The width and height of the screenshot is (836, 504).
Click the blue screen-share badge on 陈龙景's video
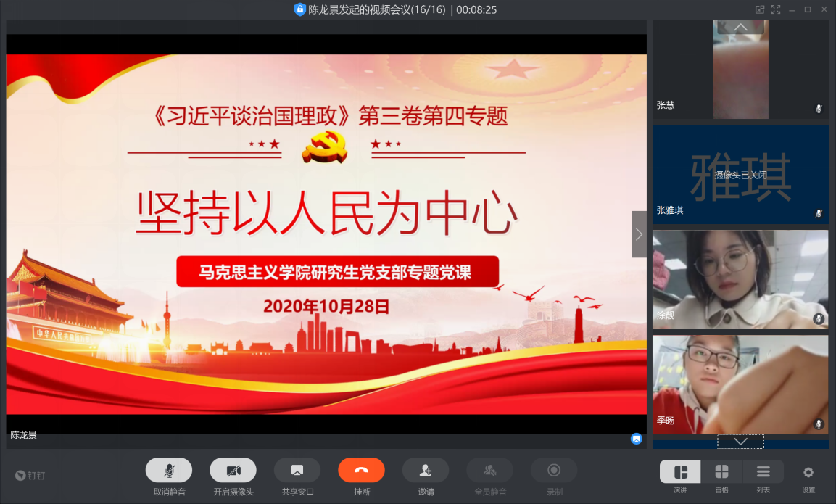[636, 438]
